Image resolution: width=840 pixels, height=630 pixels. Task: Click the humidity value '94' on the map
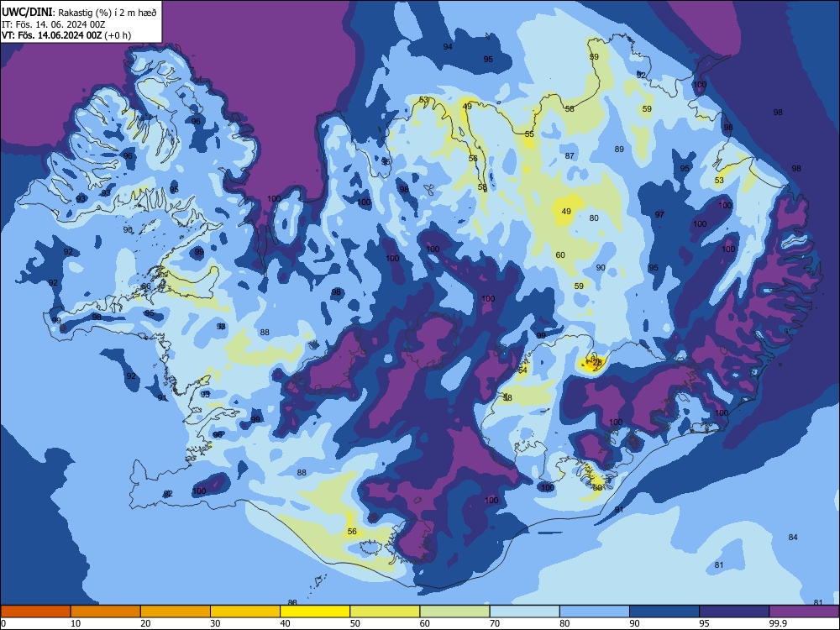pos(448,46)
